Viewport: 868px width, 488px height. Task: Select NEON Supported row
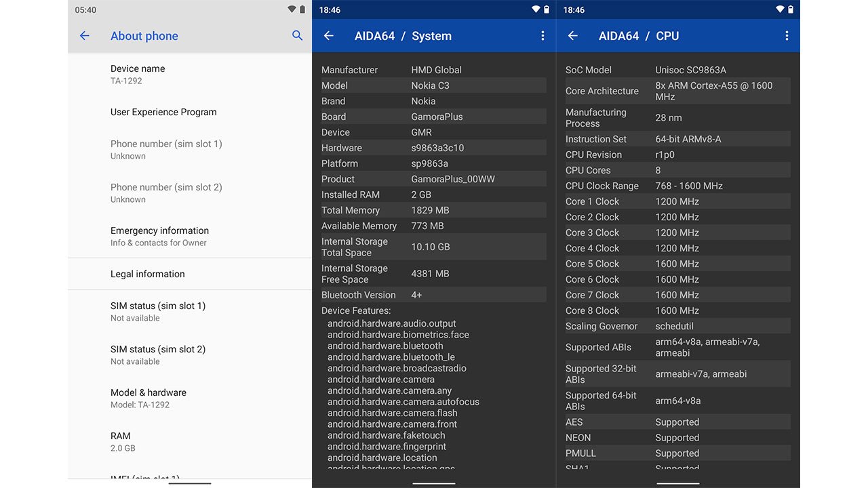point(678,437)
